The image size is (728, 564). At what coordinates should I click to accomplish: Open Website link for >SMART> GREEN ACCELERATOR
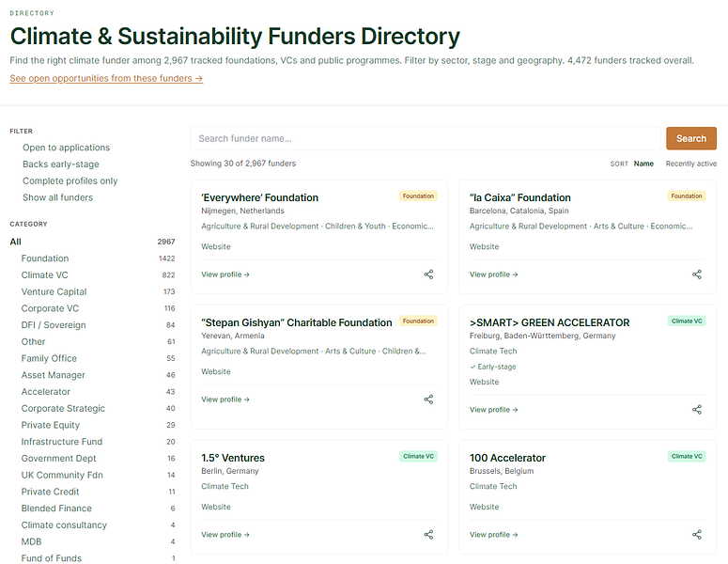[x=485, y=382]
